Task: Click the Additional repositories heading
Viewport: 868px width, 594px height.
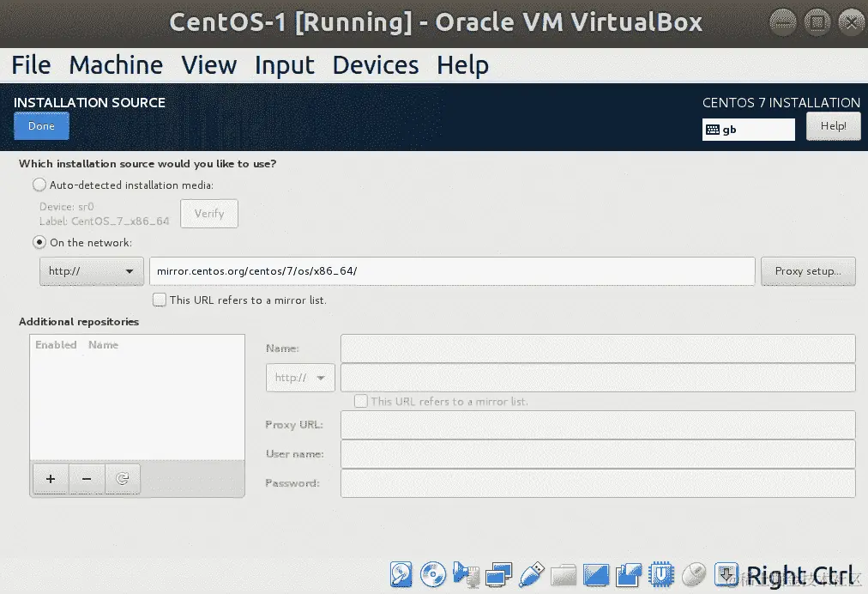Action: point(79,321)
